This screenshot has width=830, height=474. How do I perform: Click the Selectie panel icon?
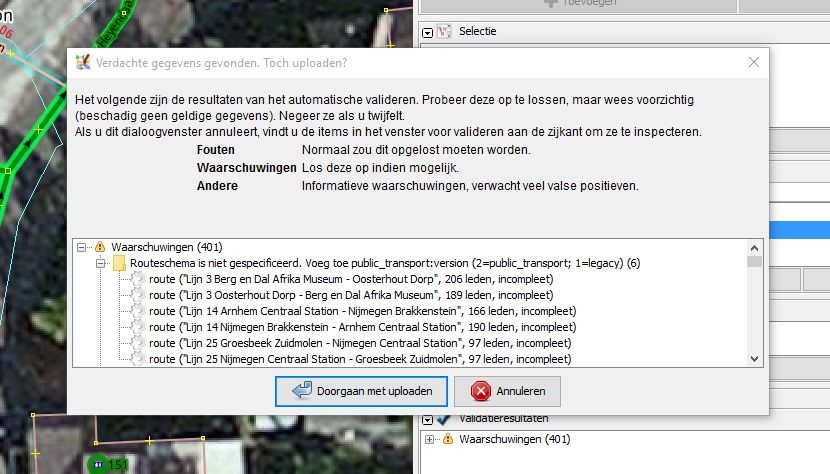[444, 31]
